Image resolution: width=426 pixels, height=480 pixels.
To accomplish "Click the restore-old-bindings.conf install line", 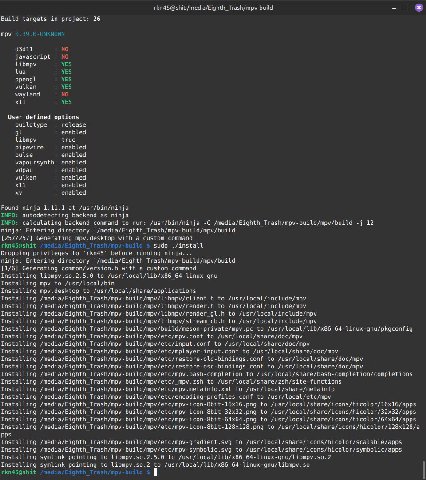I will (182, 359).
